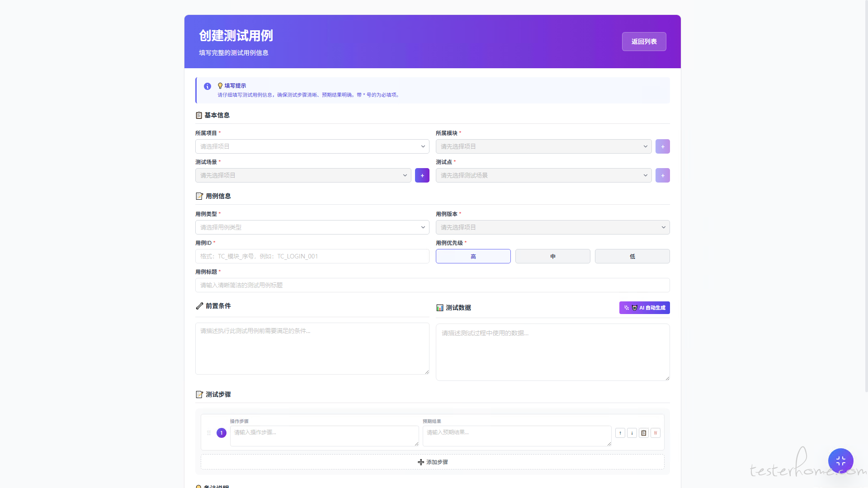
Task: Copy step 1 using clipboard icon
Action: 644,433
